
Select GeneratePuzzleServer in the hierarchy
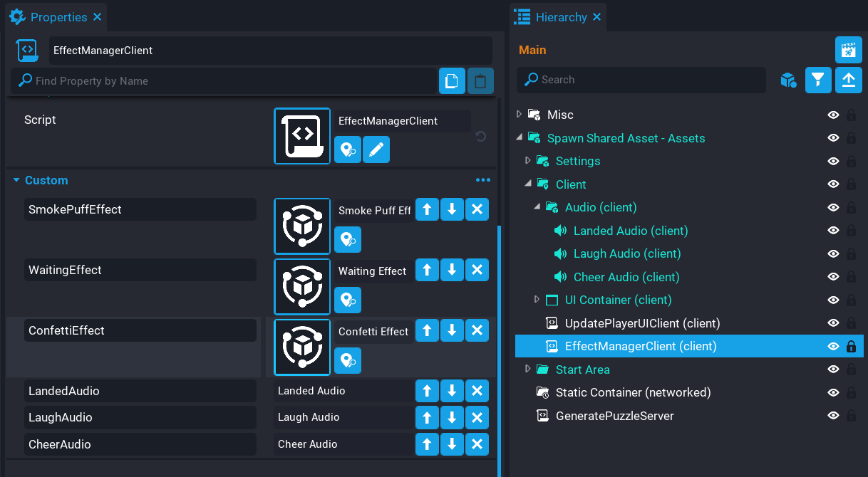[x=614, y=416]
